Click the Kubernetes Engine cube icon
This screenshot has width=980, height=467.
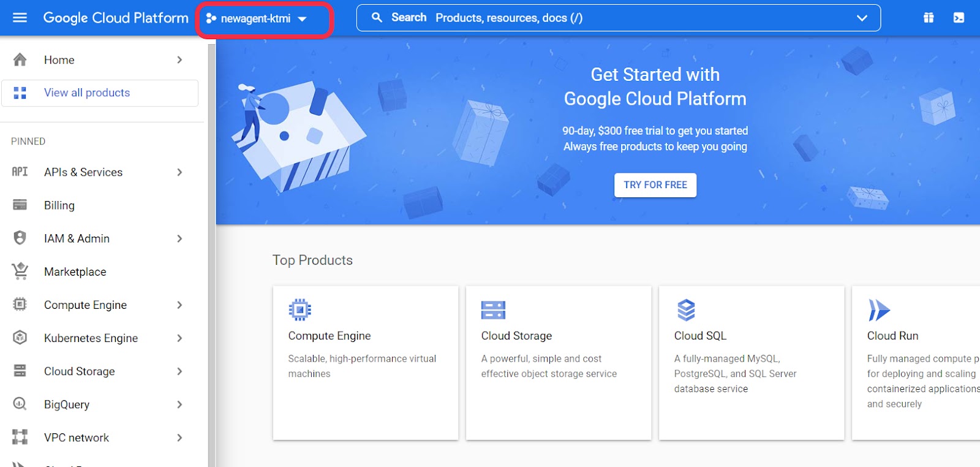[20, 337]
